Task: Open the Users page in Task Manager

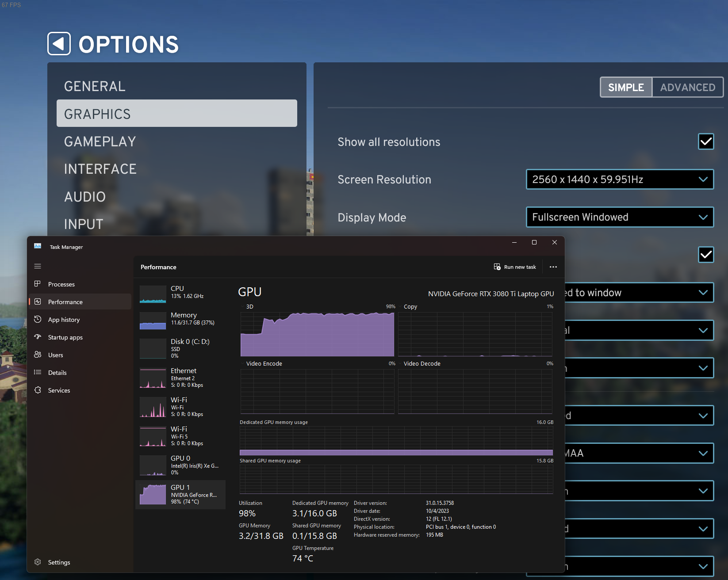Action: (x=56, y=355)
